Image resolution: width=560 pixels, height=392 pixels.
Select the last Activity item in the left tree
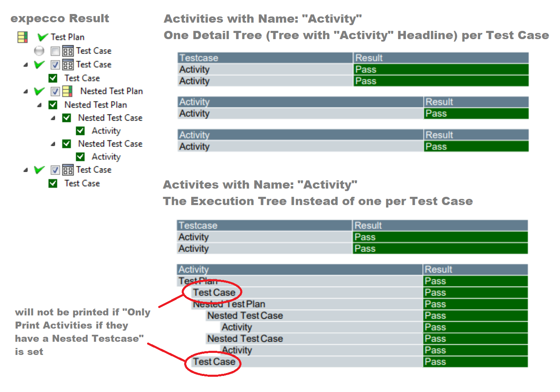(x=106, y=157)
